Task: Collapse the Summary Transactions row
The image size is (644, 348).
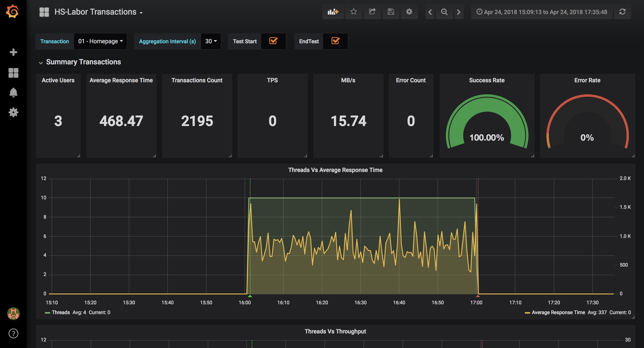Action: click(x=83, y=62)
